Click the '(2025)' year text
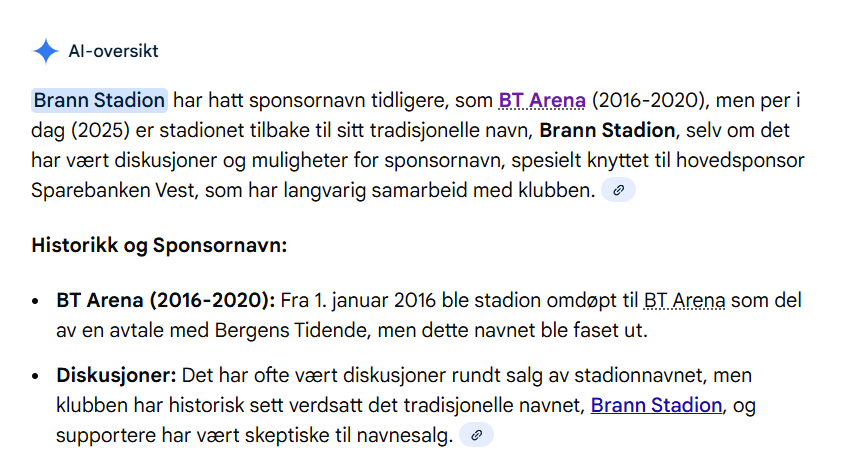The image size is (849, 472). pyautogui.click(x=102, y=130)
